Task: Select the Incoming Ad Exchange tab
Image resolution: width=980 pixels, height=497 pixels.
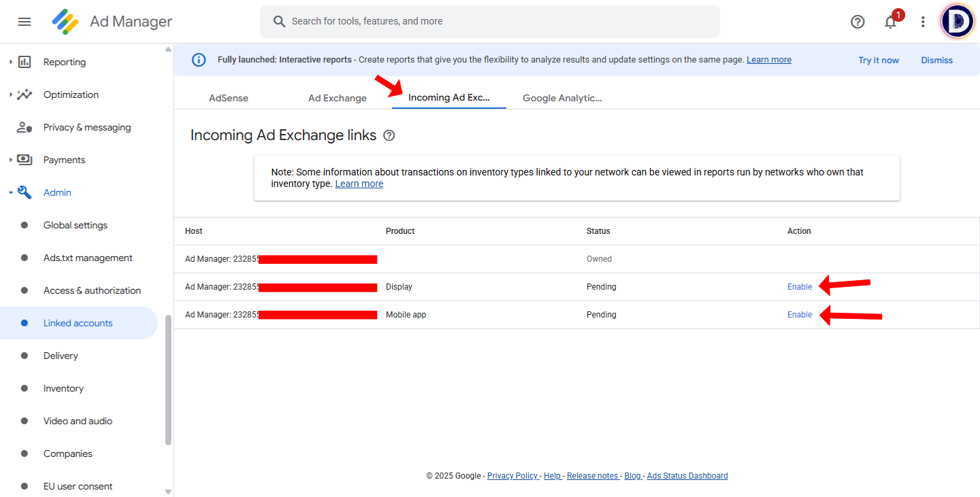Action: pyautogui.click(x=449, y=97)
